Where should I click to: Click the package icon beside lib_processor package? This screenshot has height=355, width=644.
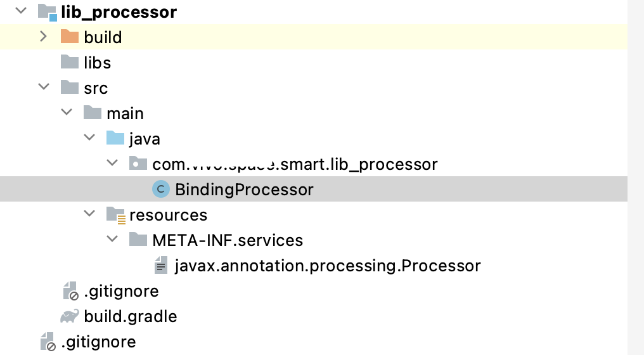click(138, 164)
